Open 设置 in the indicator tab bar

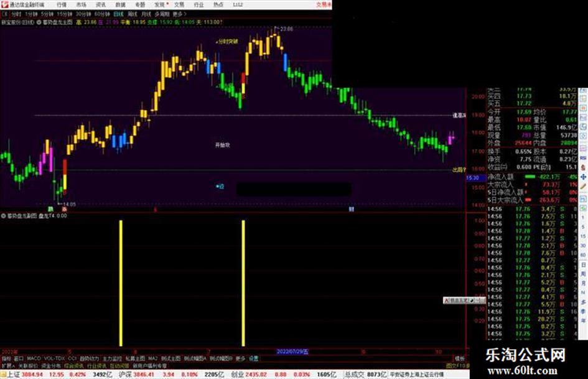254,359
